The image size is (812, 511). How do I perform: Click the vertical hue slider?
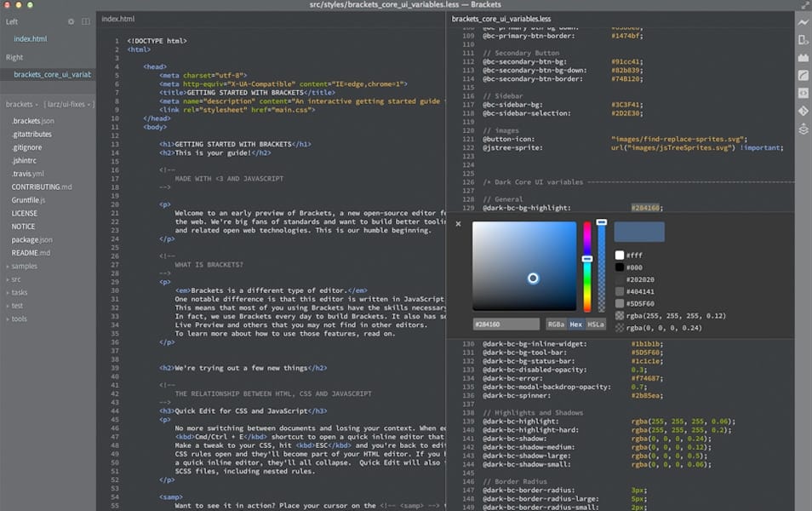587,264
